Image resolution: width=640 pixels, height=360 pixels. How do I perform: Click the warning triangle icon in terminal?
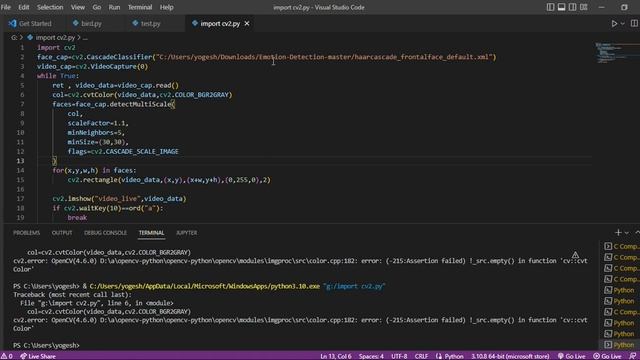click(x=575, y=255)
